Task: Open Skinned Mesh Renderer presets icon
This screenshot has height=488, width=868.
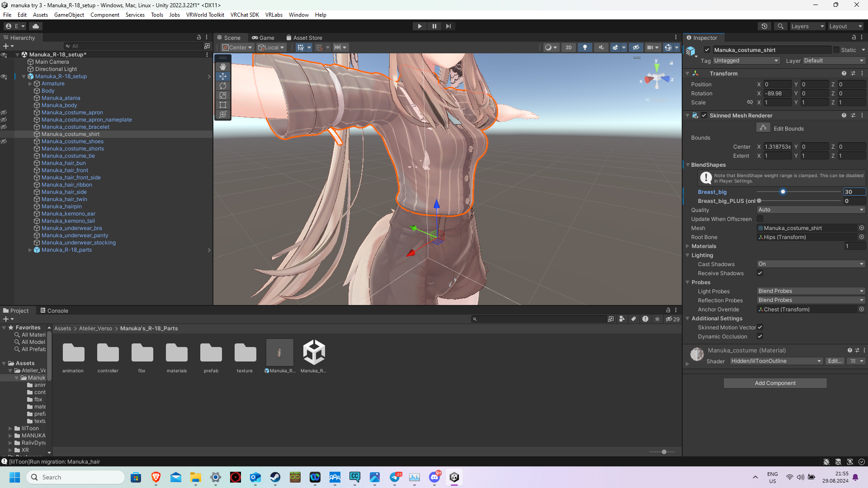Action: click(853, 115)
